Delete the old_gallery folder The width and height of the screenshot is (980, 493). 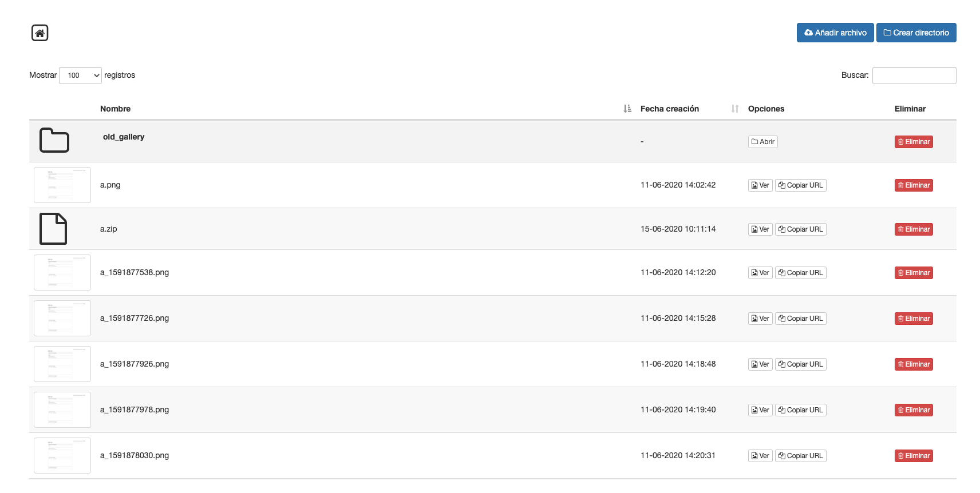pyautogui.click(x=914, y=142)
